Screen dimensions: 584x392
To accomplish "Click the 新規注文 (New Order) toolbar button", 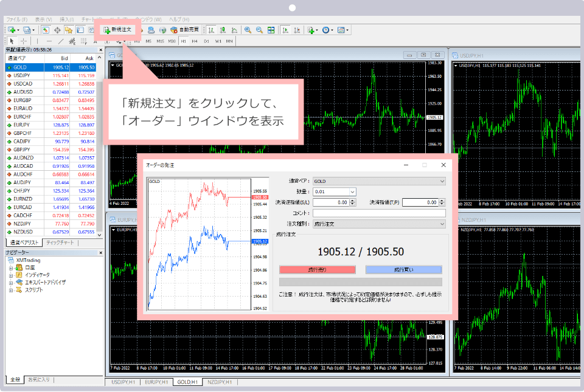I will (117, 29).
